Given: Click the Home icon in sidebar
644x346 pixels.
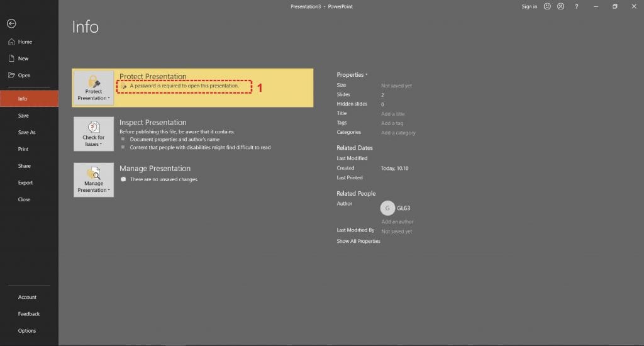Looking at the screenshot, I should [x=11, y=42].
